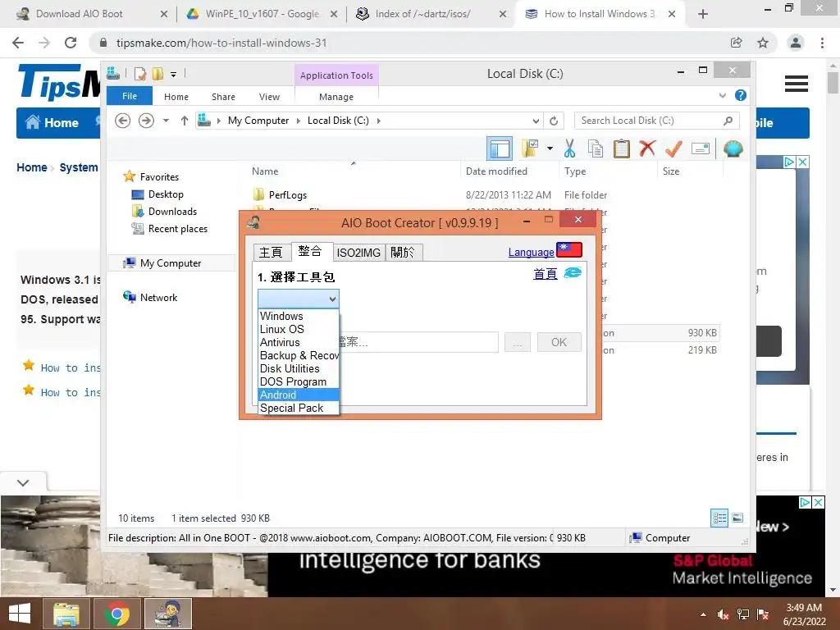Screen dimensions: 840x630
Task: Switch to large icons view in status bar
Action: (737, 518)
